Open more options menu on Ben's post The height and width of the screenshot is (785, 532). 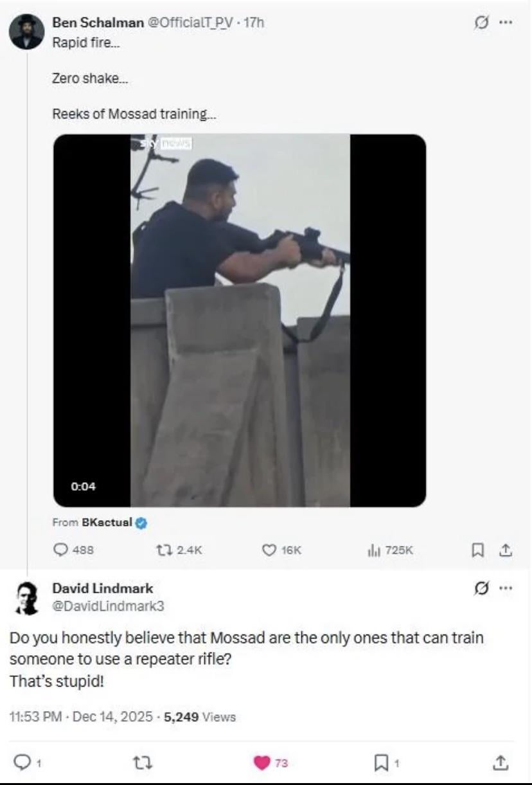(x=506, y=23)
